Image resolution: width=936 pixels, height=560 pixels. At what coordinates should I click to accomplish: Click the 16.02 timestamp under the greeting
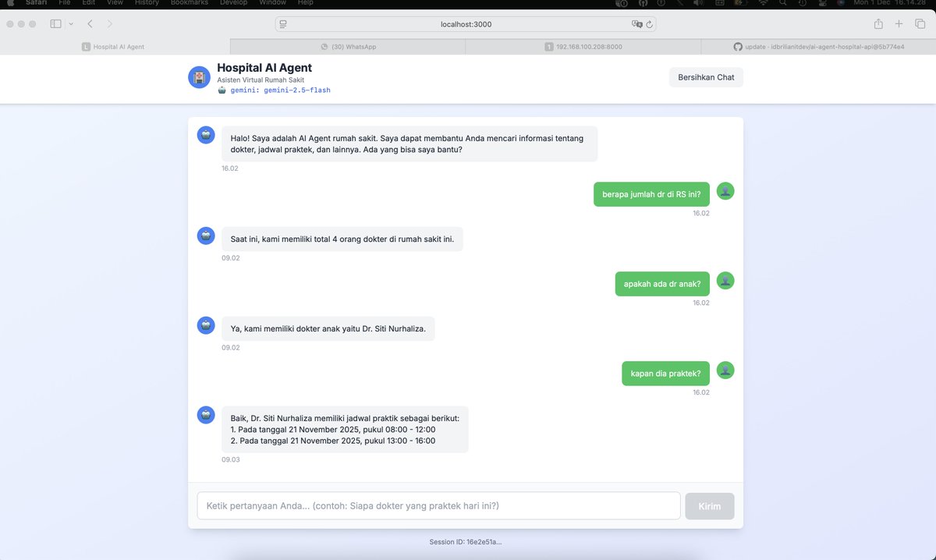point(230,168)
